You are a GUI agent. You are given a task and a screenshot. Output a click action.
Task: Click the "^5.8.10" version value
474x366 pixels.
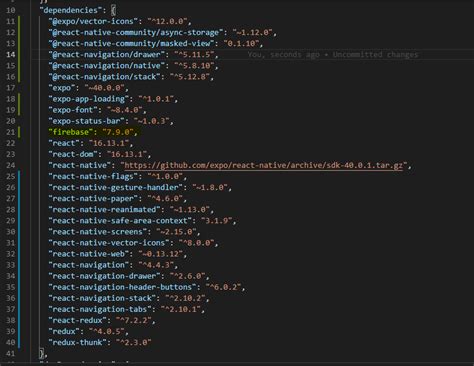(194, 66)
